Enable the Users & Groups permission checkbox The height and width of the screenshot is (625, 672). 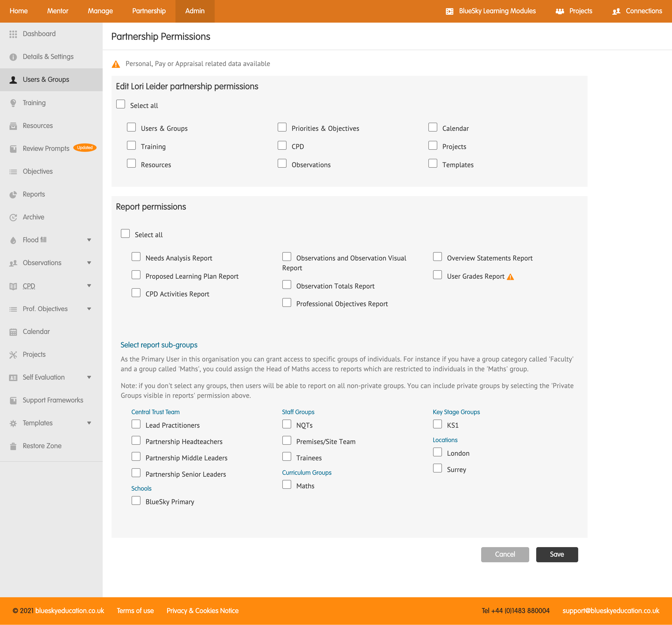pos(132,127)
